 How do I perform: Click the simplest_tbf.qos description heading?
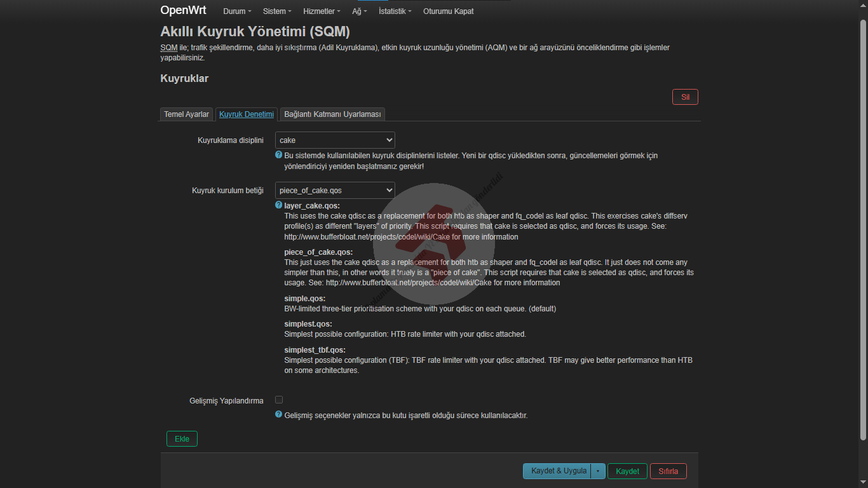(x=315, y=350)
